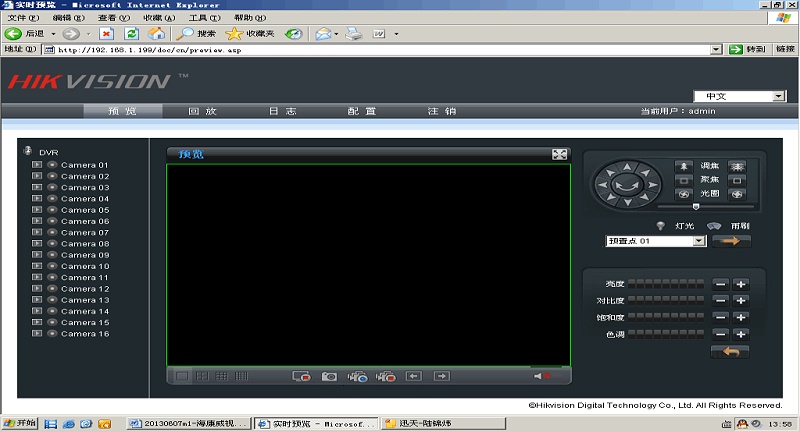Click the 灯光 light bulb icon
Screen dimensions: 800x432
[x=661, y=226]
